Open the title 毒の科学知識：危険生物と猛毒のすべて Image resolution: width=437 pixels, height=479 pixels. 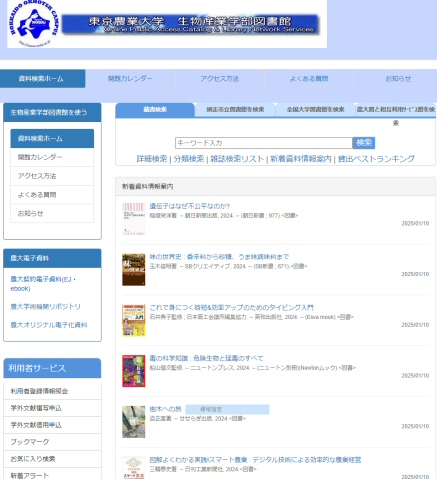[x=206, y=358]
